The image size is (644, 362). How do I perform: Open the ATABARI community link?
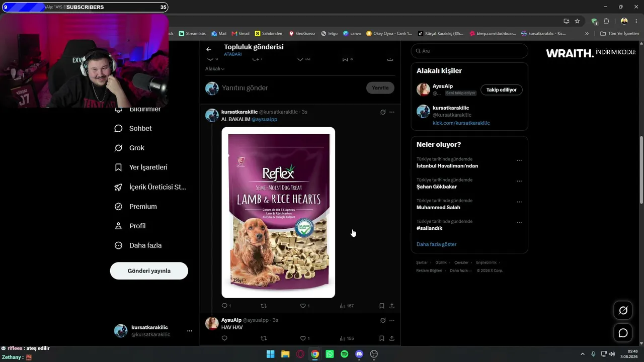click(x=233, y=54)
